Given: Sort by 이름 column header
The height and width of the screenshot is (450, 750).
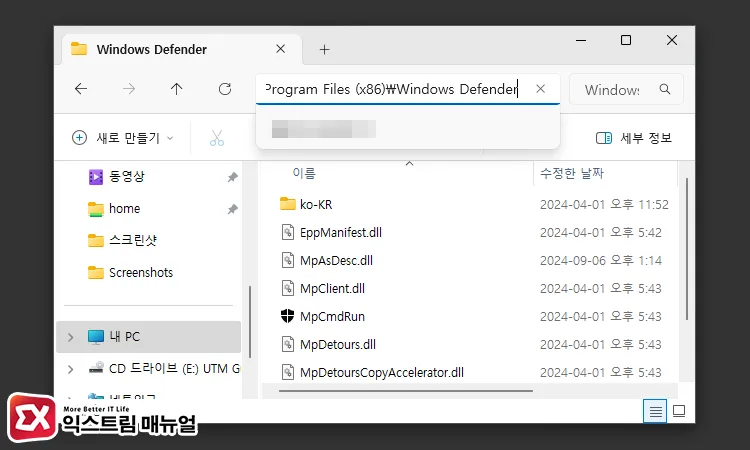Looking at the screenshot, I should point(304,173).
